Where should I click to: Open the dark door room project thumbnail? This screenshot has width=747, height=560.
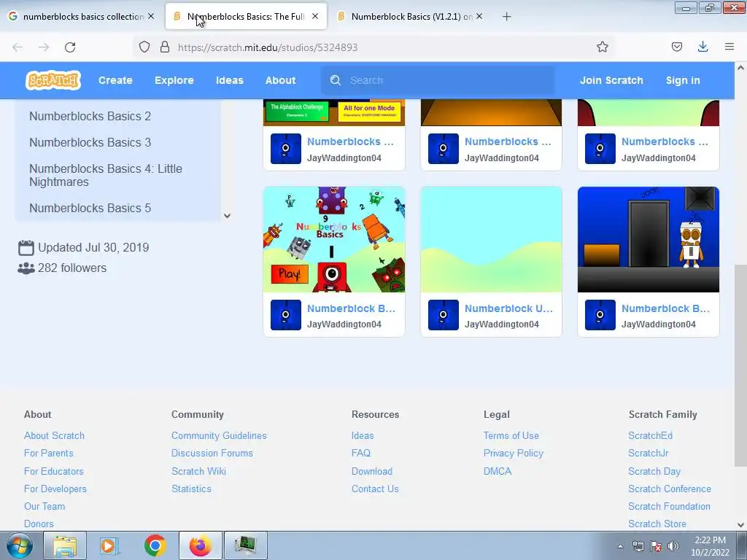tap(649, 239)
